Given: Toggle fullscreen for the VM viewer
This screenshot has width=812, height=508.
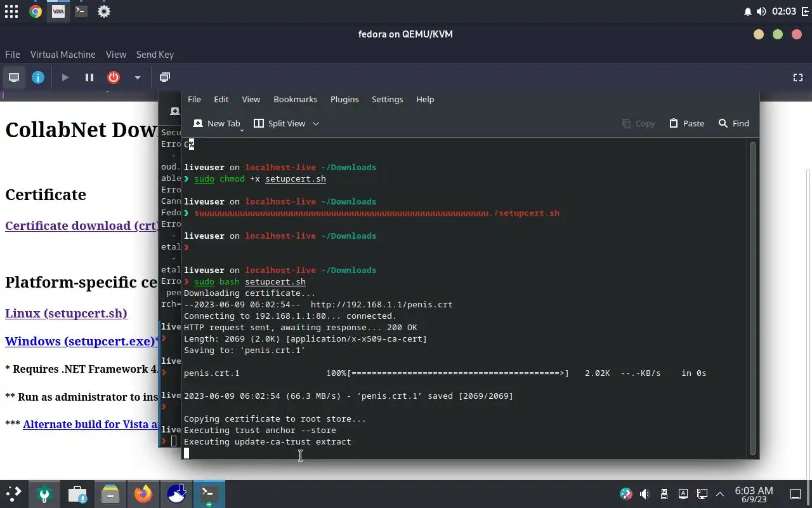Looking at the screenshot, I should [798, 77].
